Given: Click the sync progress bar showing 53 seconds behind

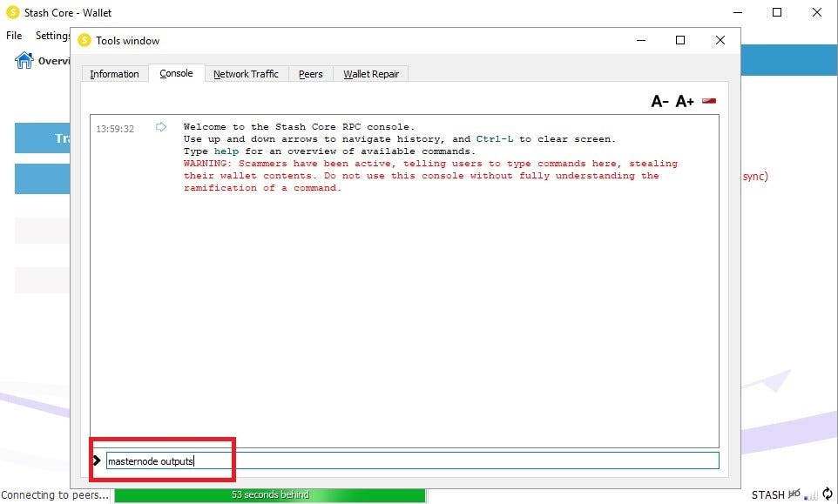Looking at the screenshot, I should coord(270,495).
